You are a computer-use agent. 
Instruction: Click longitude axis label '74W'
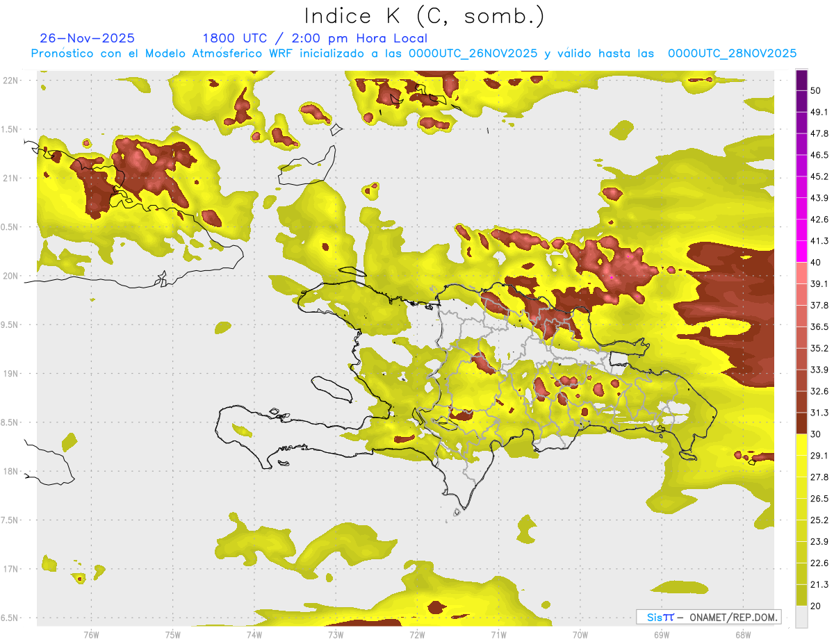tap(254, 634)
